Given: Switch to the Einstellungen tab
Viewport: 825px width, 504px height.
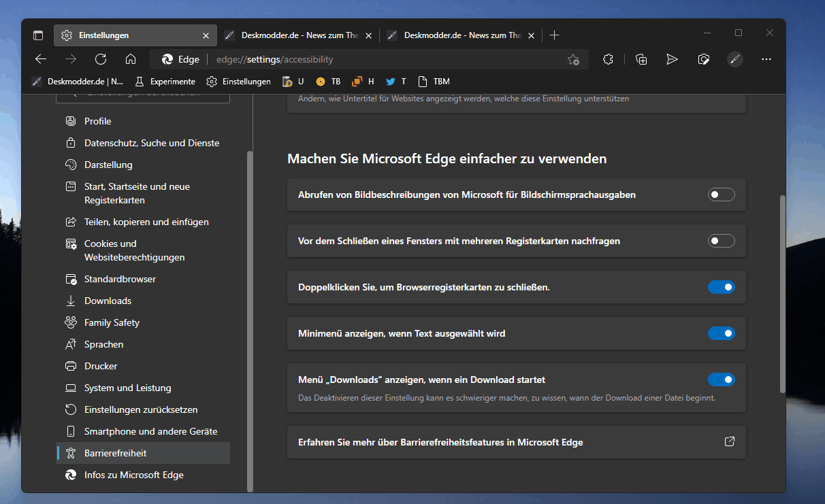Looking at the screenshot, I should click(x=135, y=35).
